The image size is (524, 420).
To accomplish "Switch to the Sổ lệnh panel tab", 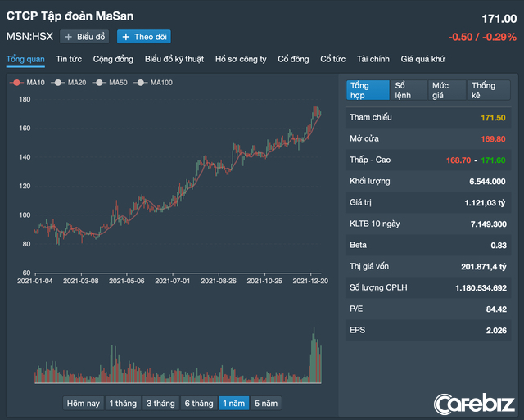I will (409, 90).
